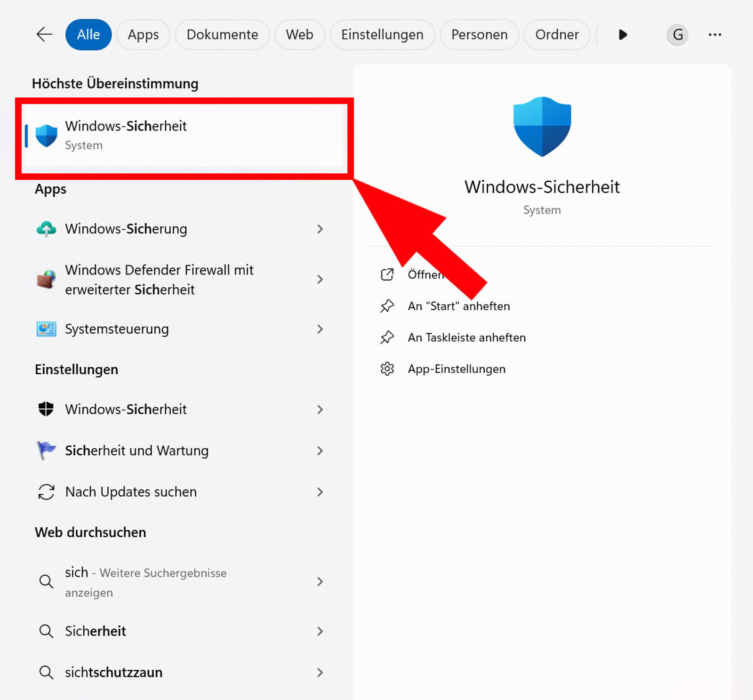Pin Windows-Sicherheit to the taskbar

tap(467, 337)
